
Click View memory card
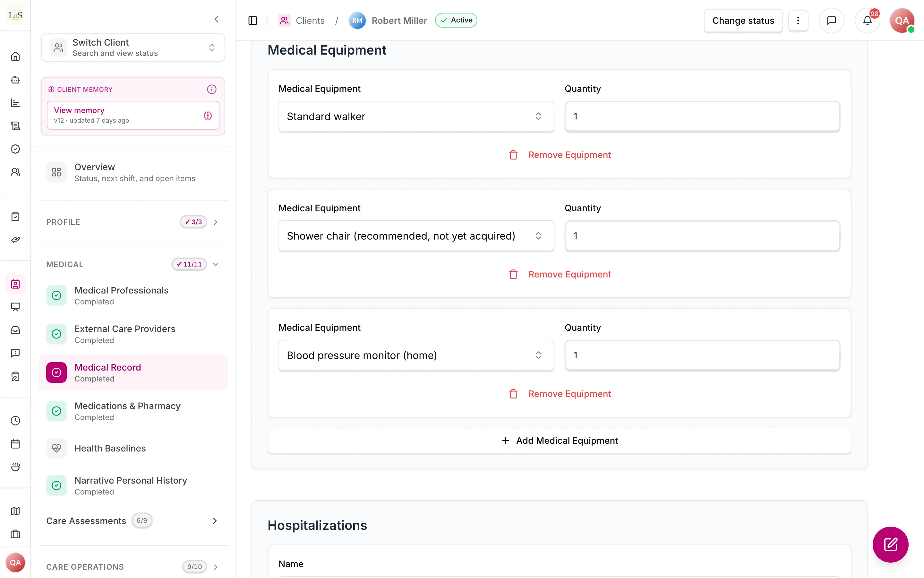coord(133,115)
